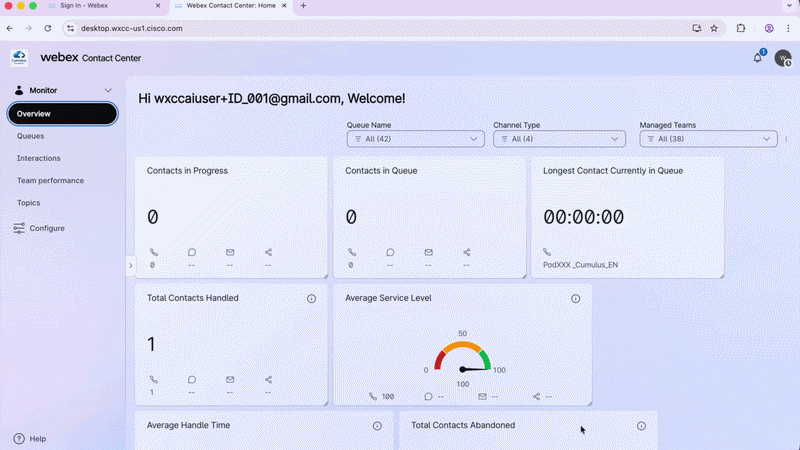Click info icon on Total Contacts Handled
Screen dimensions: 800x450
(x=311, y=298)
